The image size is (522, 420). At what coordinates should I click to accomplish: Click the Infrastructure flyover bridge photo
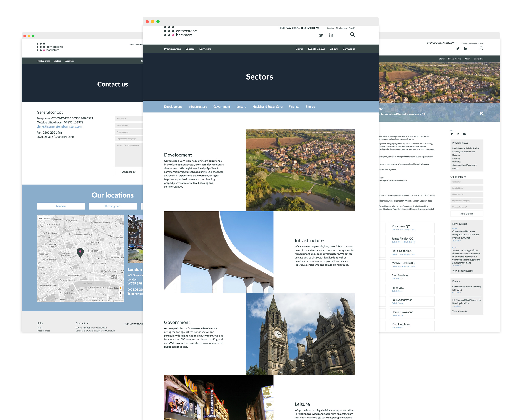[219, 252]
